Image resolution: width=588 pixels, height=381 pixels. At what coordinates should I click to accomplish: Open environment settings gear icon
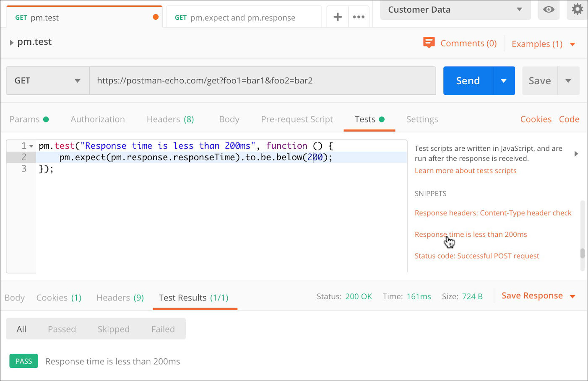click(x=578, y=9)
